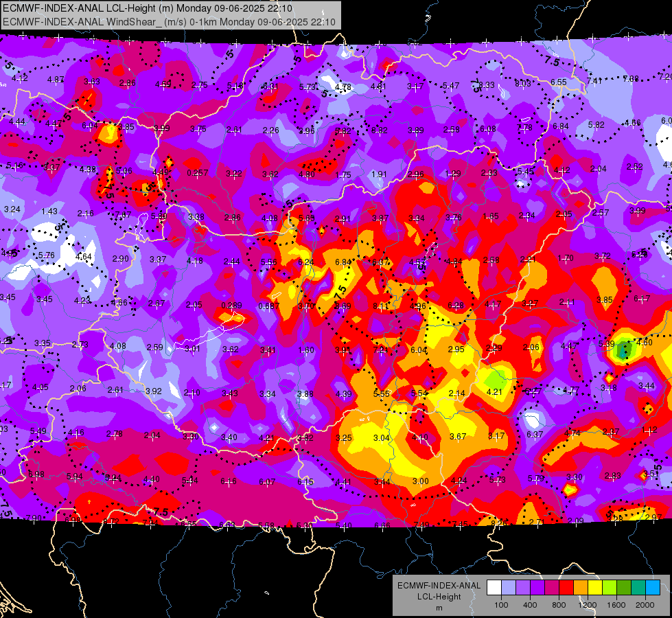Screen dimensions: 672x618
Task: Click the red legend swatch
Action: (x=566, y=588)
